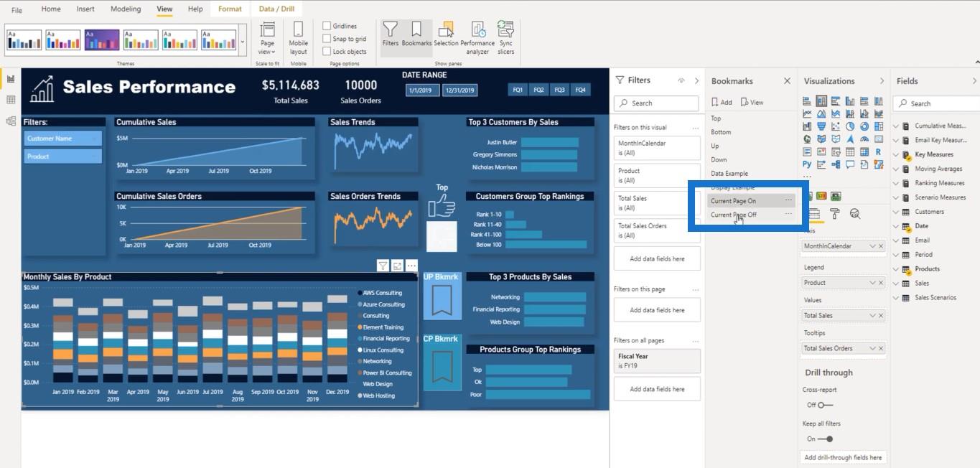This screenshot has width=980, height=468.
Task: Open the Performance analyzer pane
Action: click(477, 37)
